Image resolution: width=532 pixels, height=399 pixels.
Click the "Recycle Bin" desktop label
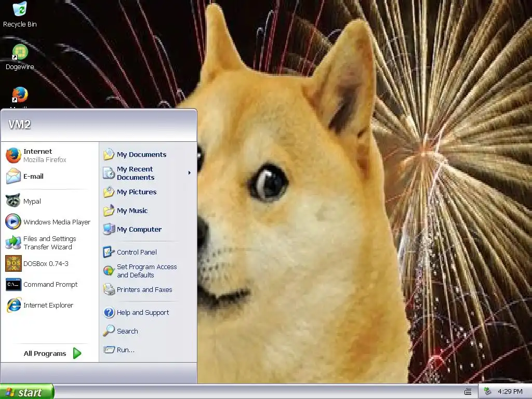tap(20, 24)
